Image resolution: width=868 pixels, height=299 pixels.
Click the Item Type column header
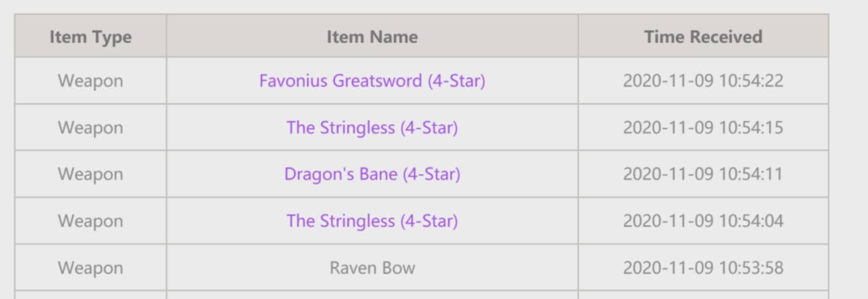(91, 37)
